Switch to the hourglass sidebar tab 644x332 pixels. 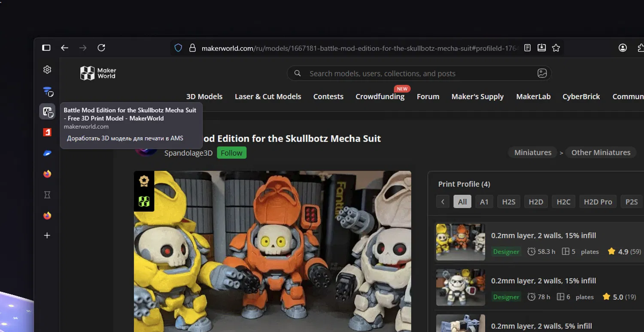47,195
